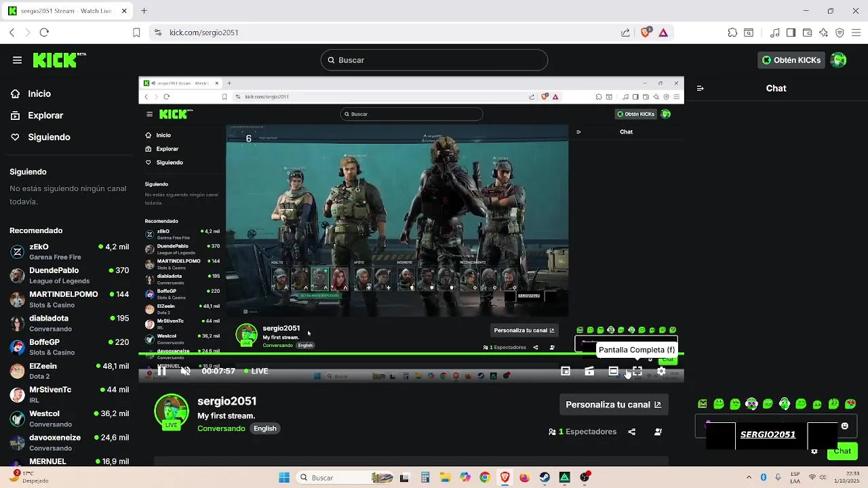Open the browser media music note control

[775, 33]
